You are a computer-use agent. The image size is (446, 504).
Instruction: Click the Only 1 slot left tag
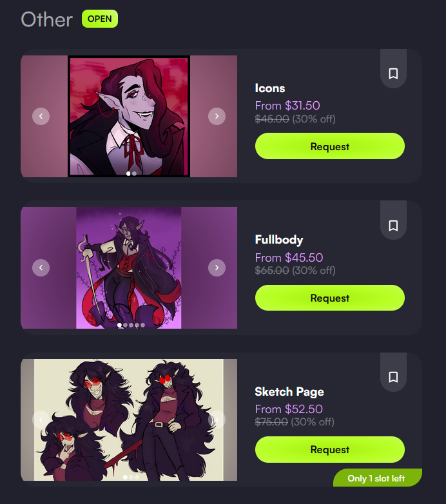point(377,478)
